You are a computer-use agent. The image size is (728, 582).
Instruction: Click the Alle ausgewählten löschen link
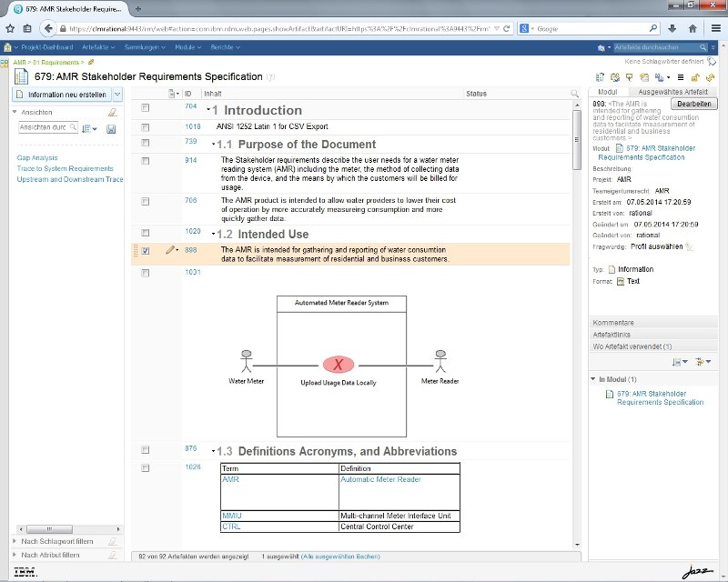point(340,557)
